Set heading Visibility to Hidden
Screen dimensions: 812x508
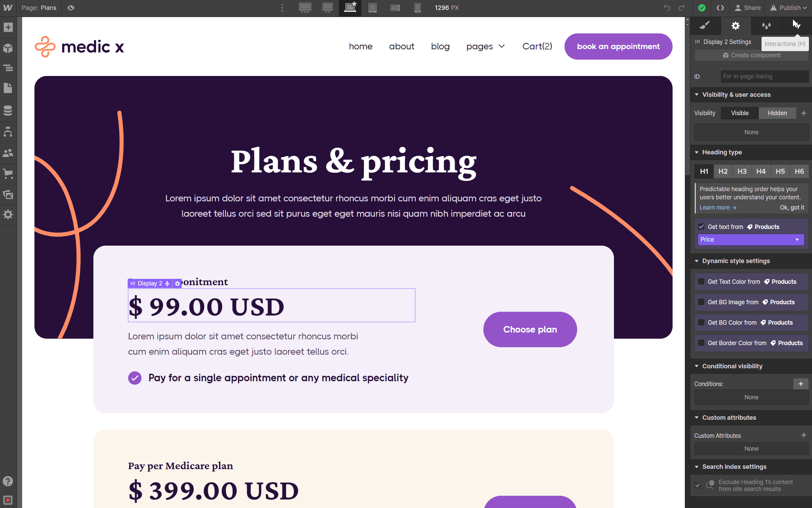(777, 113)
